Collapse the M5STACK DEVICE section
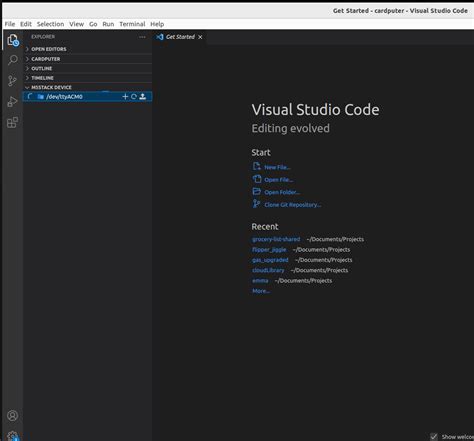 click(x=87, y=87)
